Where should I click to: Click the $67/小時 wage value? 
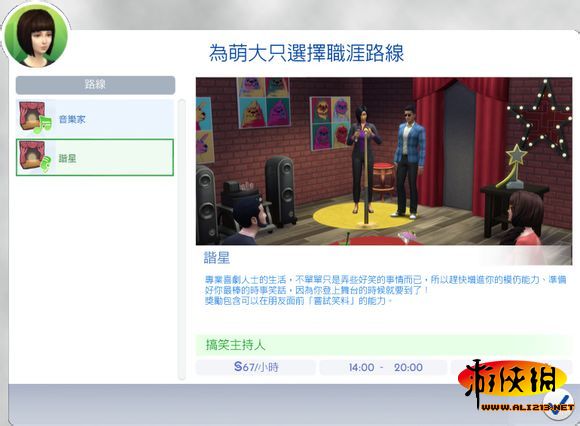coord(256,367)
